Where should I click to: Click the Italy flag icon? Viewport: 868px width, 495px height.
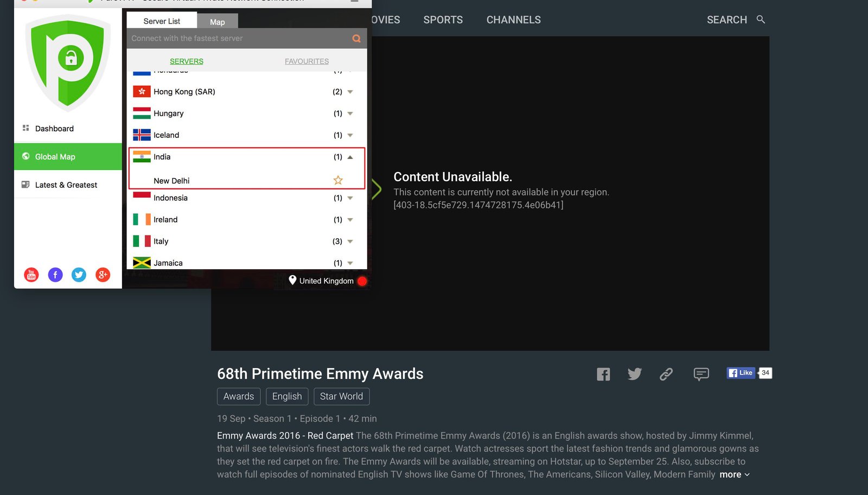tap(142, 241)
